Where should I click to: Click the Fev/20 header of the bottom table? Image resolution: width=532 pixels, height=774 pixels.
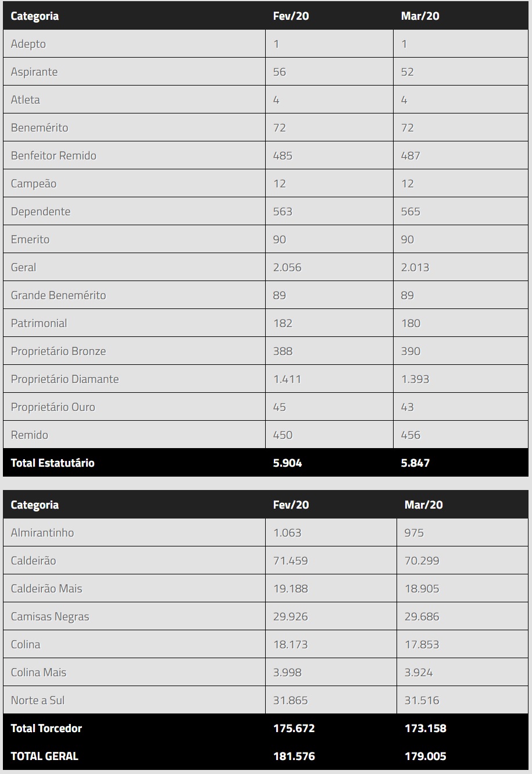pos(291,505)
